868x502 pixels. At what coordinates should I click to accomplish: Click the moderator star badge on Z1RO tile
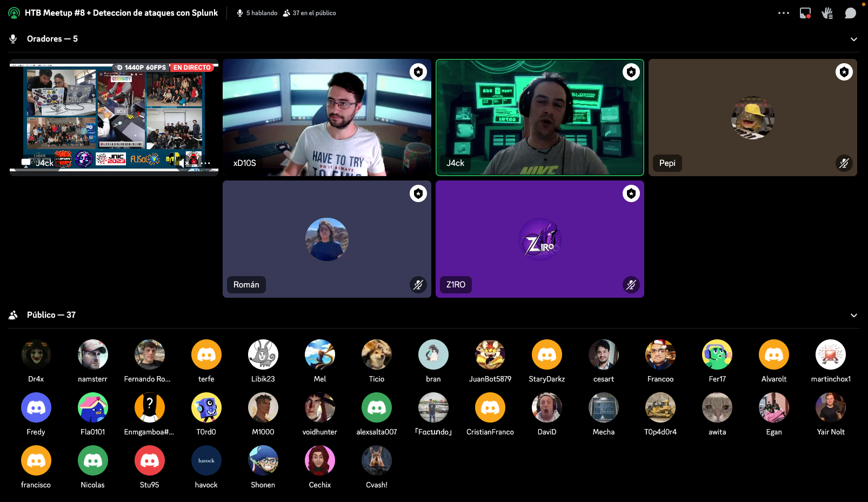[x=631, y=193]
